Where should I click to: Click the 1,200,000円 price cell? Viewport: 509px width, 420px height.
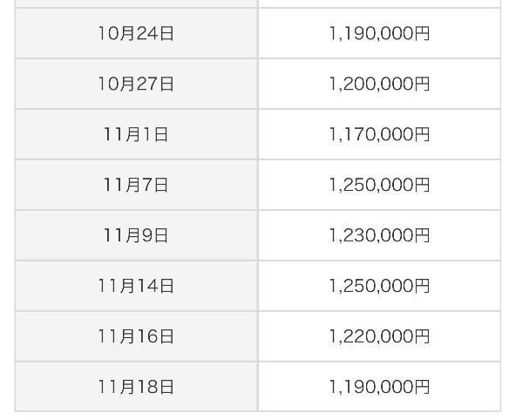(x=379, y=84)
